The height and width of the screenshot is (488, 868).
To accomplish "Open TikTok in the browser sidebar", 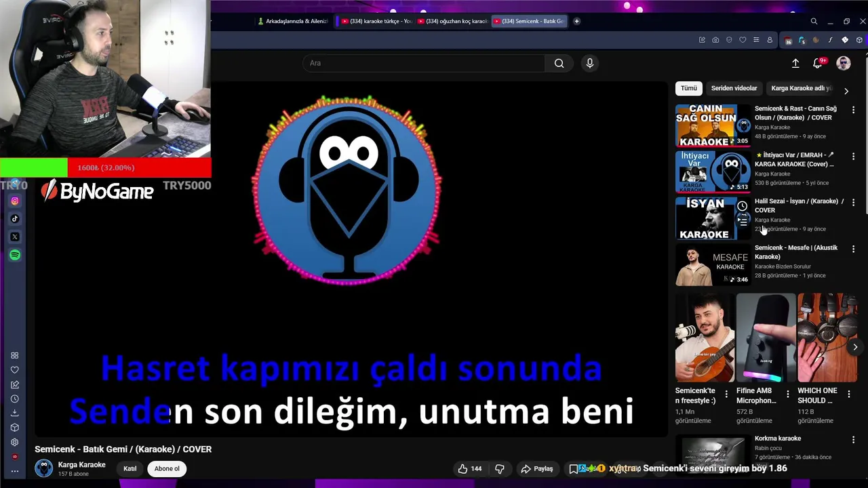I will pos(15,219).
